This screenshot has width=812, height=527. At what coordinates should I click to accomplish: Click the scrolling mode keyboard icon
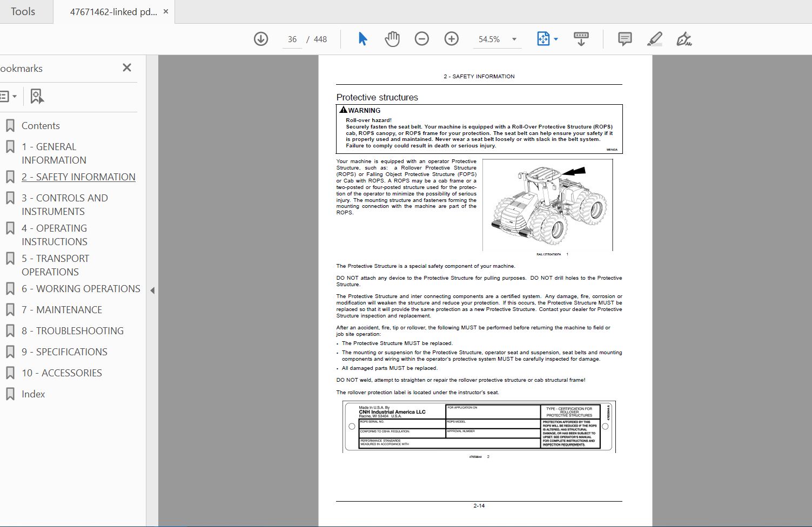pos(581,39)
